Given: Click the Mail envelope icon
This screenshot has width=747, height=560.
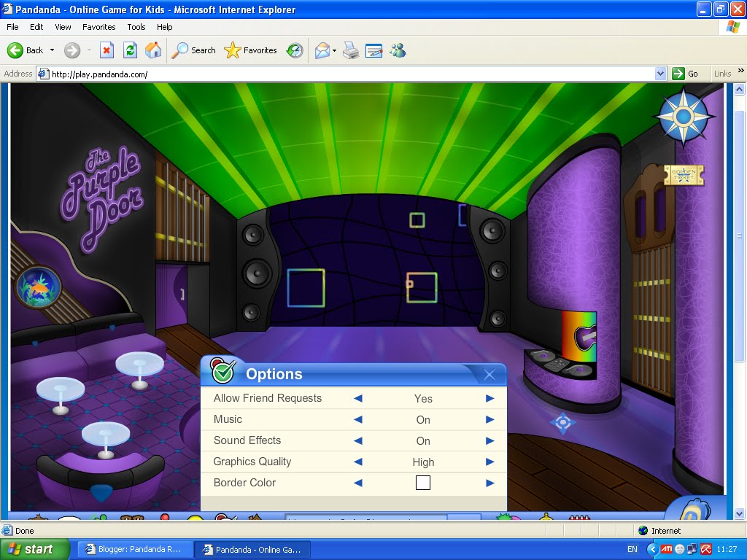Looking at the screenshot, I should point(322,50).
